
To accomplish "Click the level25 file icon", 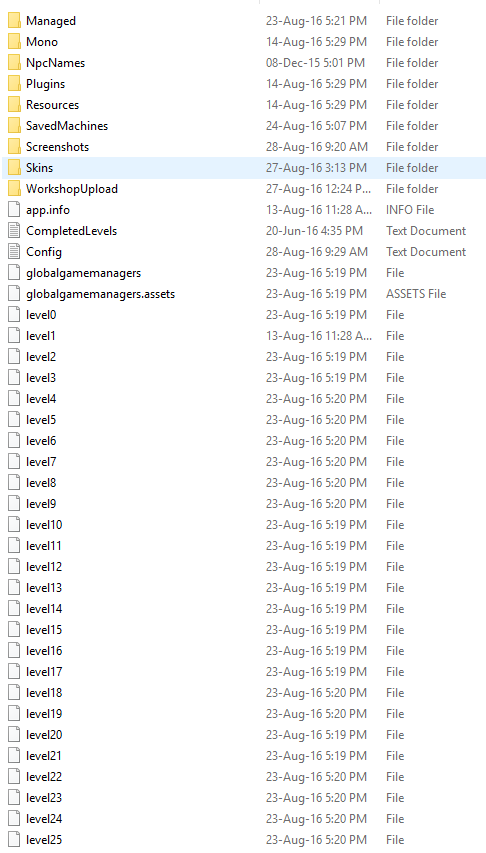I will click(x=15, y=839).
